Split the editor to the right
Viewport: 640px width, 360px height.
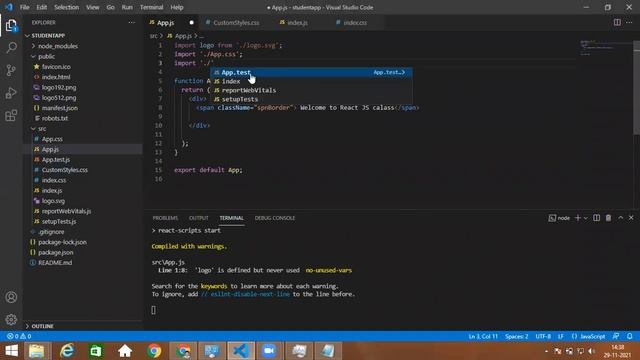617,22
